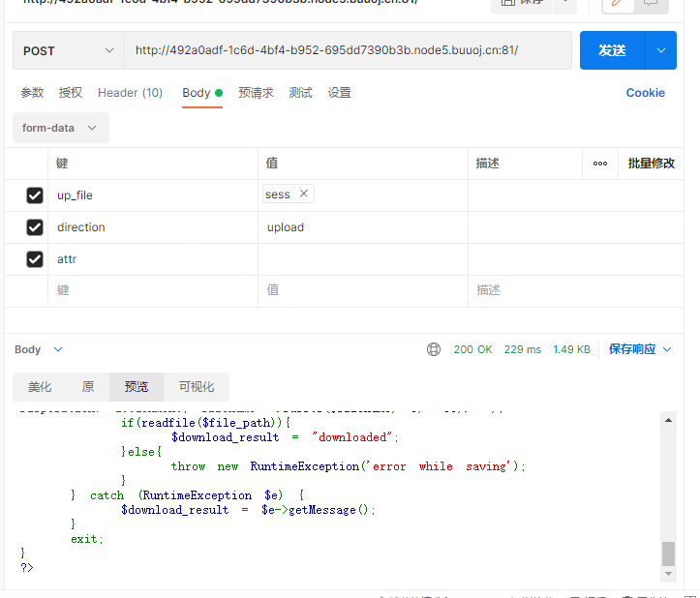Remove the sess file with its X icon
This screenshot has width=700, height=598.
303,194
